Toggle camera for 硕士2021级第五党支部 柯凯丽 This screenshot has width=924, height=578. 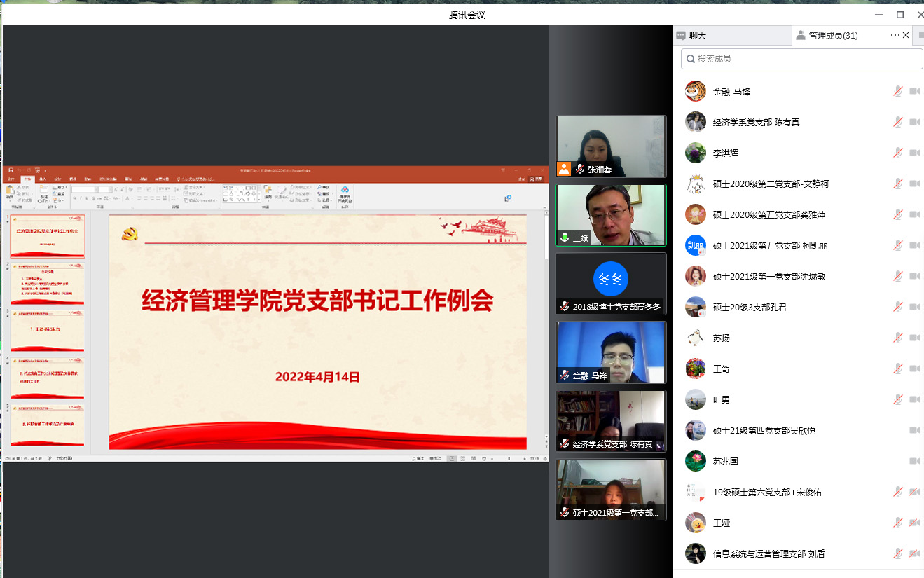coord(914,245)
